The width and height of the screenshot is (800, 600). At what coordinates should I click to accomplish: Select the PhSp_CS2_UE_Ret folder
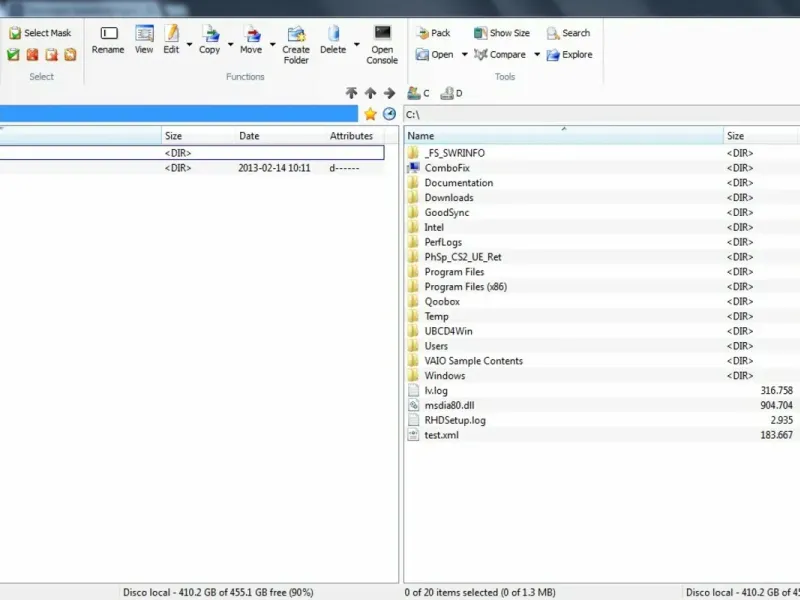(463, 257)
